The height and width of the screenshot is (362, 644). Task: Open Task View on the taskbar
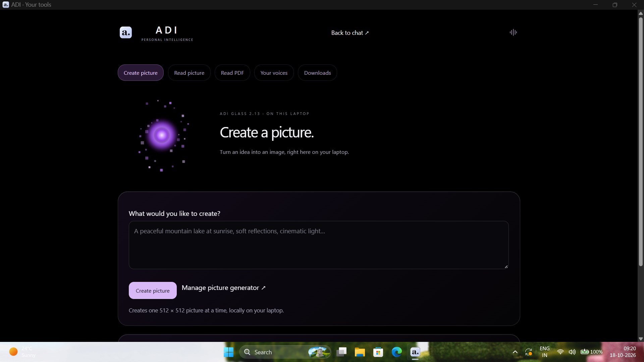click(341, 352)
